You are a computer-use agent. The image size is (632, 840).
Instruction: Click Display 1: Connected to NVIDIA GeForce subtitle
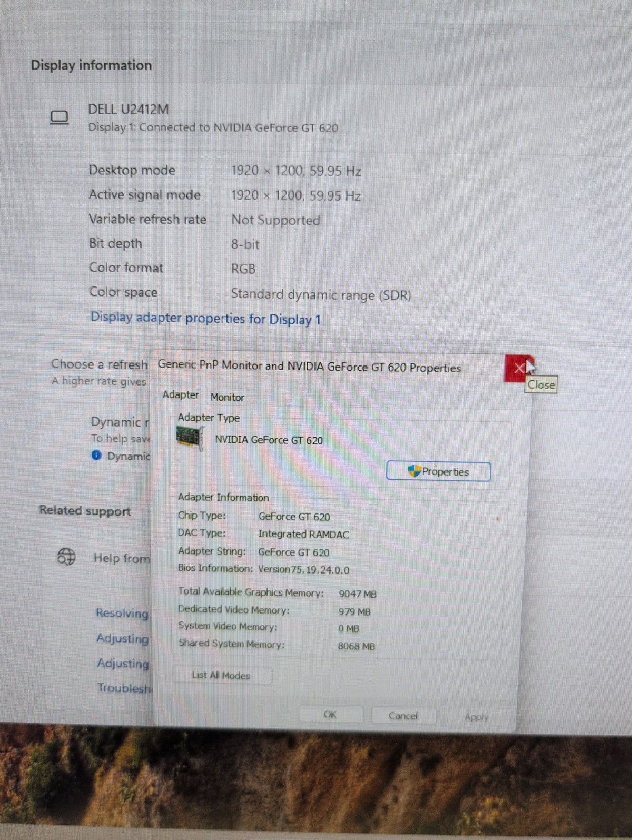coord(213,127)
